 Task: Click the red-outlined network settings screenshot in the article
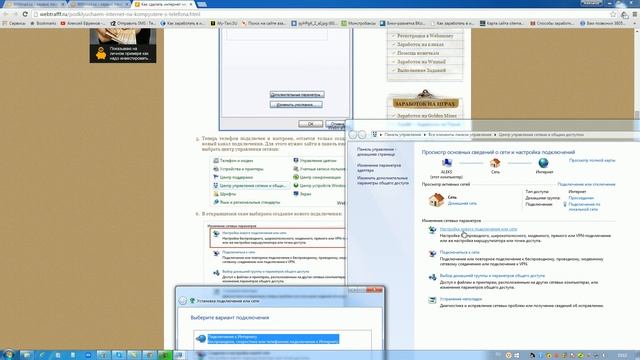pyautogui.click(x=278, y=238)
